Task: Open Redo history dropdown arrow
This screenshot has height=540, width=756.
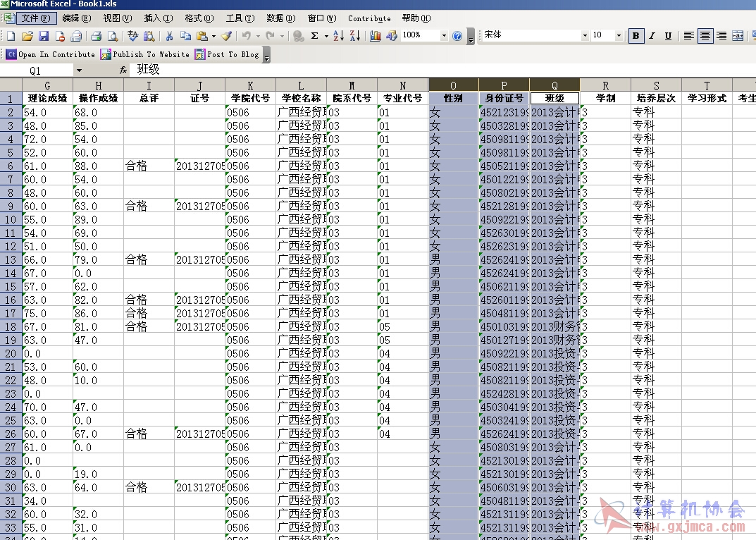Action: pyautogui.click(x=282, y=36)
